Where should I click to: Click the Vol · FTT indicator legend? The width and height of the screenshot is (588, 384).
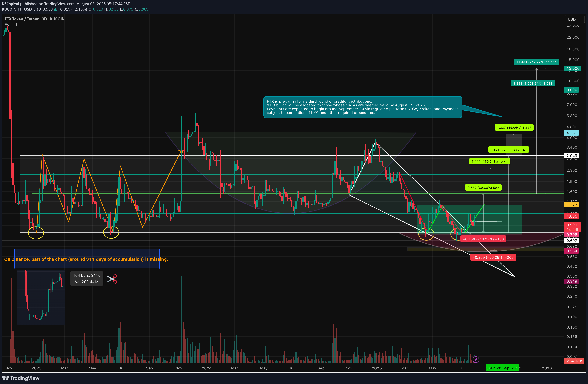[x=12, y=24]
